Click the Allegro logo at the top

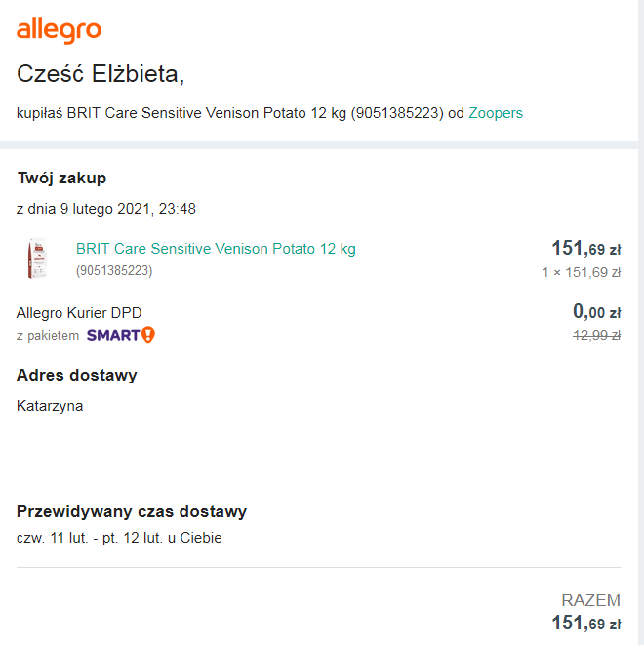tap(59, 31)
